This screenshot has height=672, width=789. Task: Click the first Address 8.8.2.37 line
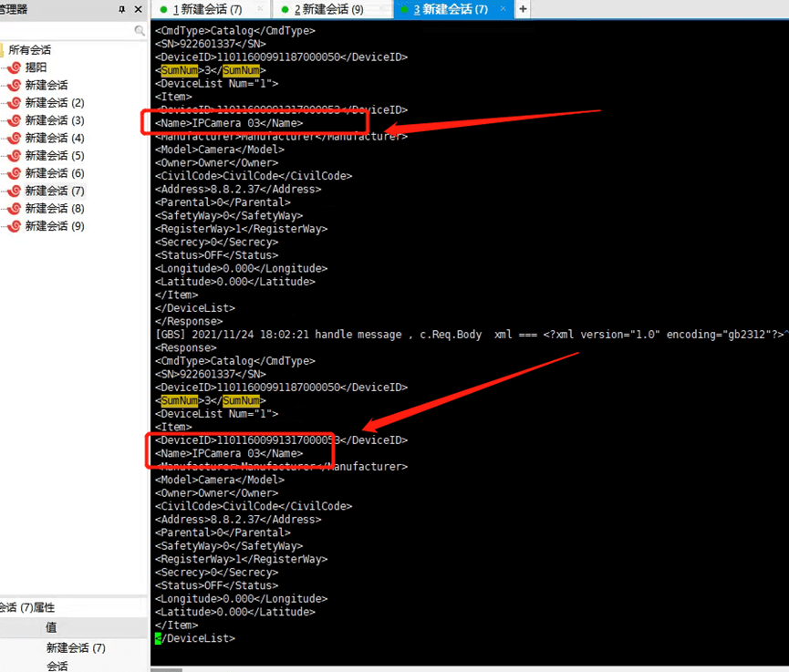pos(238,189)
